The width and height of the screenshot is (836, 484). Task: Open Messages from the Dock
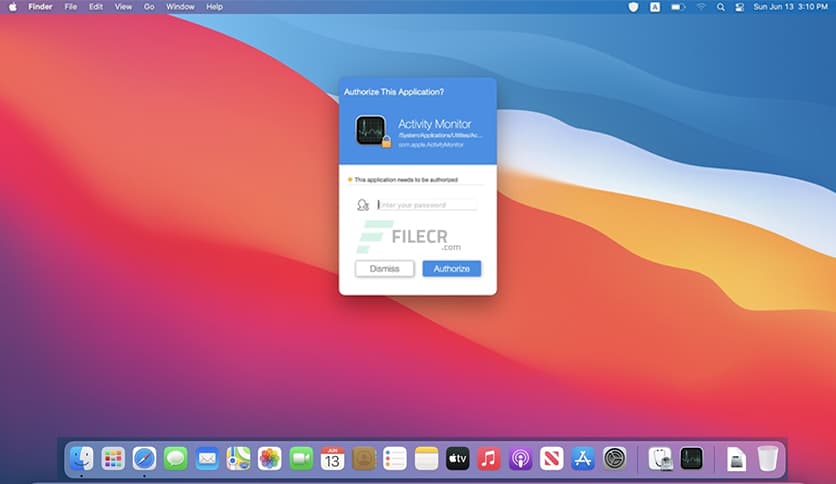(175, 458)
